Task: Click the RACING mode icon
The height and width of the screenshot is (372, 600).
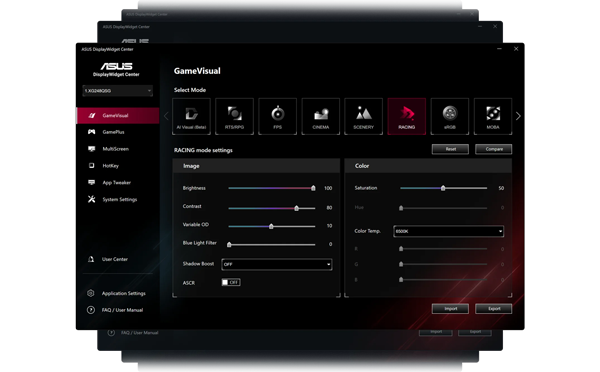Action: tap(407, 116)
